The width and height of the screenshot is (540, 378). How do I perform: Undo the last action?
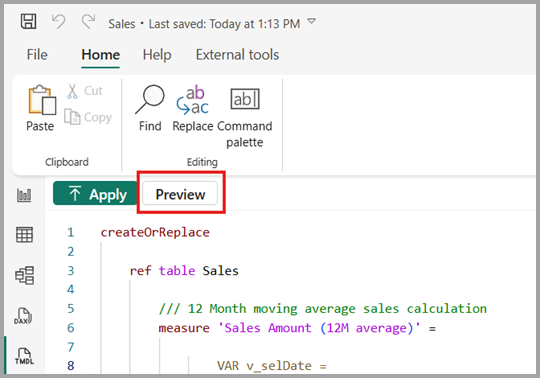[59, 21]
